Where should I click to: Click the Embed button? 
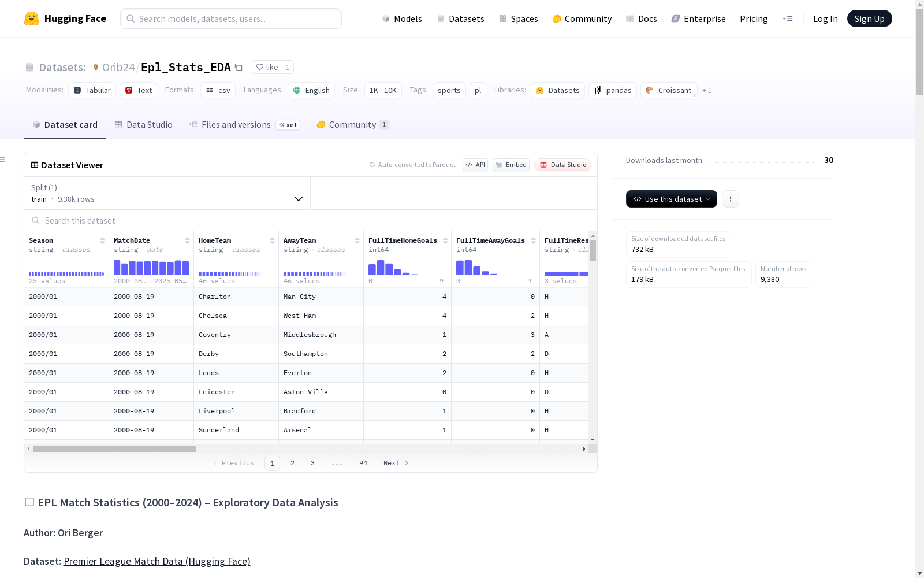point(511,165)
